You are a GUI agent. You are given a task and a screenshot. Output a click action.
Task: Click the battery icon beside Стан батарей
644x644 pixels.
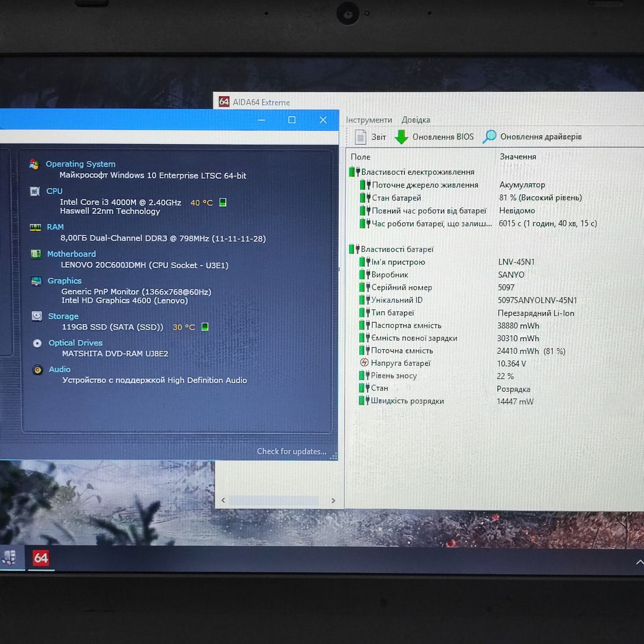(x=365, y=198)
